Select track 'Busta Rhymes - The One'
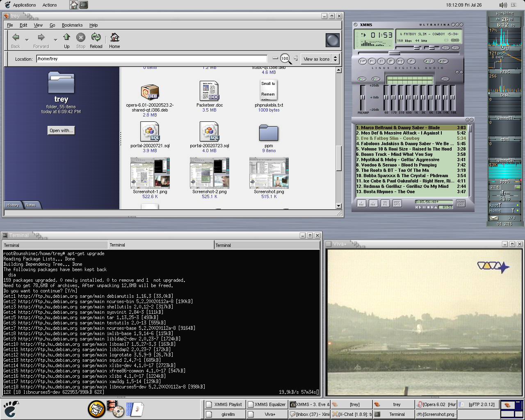 [x=411, y=192]
